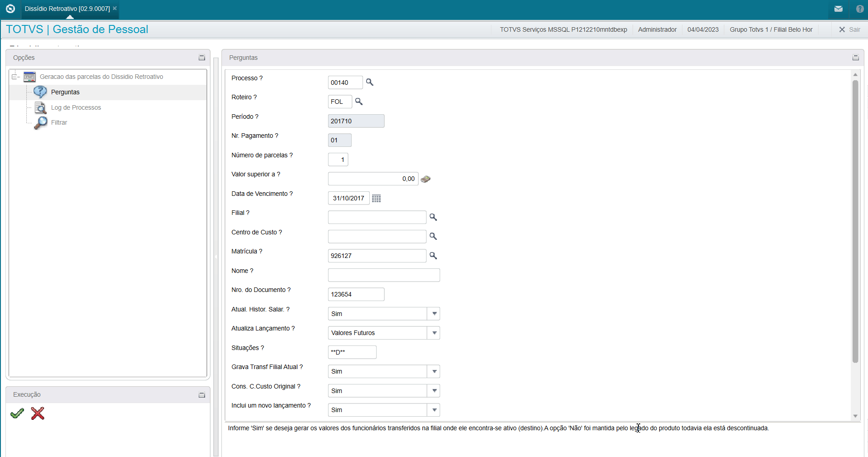Image resolution: width=868 pixels, height=457 pixels.
Task: Click the TOTVS | Gestão de Pessoal title
Action: 77,29
